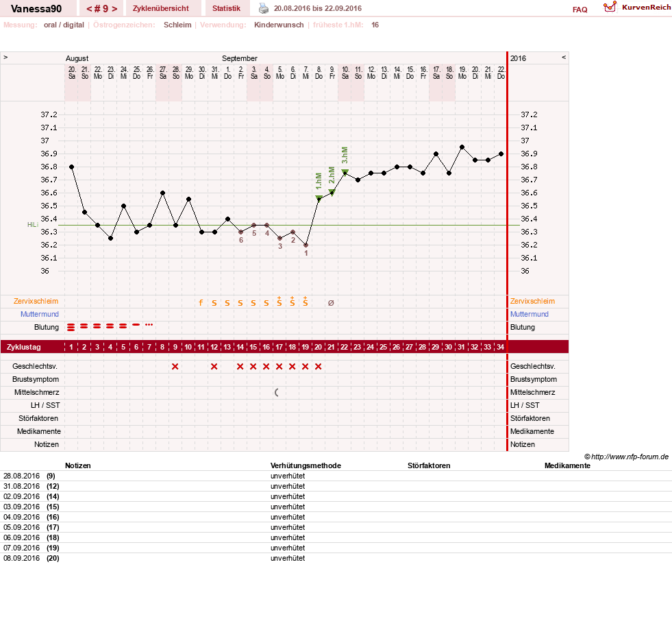Click the spotting dots icon on cycle day 7

[x=149, y=325]
